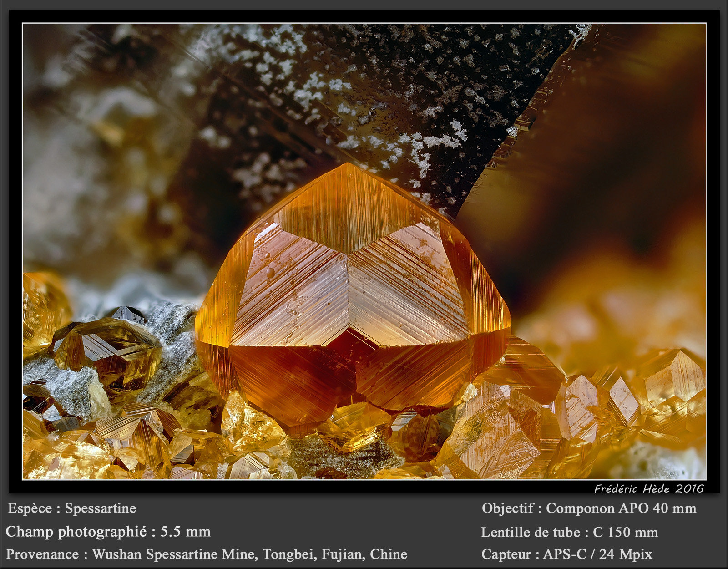Click the 'Objectif : Componon APO 40 mm' text

pos(589,508)
